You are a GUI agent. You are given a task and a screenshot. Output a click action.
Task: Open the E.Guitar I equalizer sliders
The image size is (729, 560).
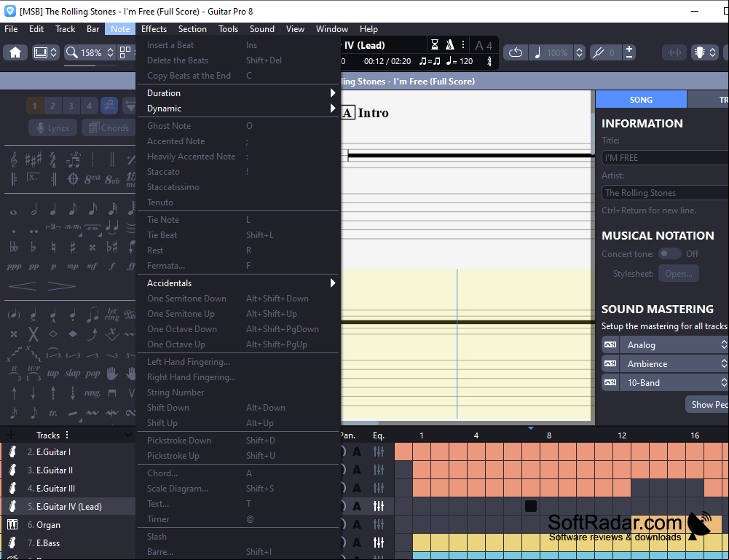[x=379, y=451]
